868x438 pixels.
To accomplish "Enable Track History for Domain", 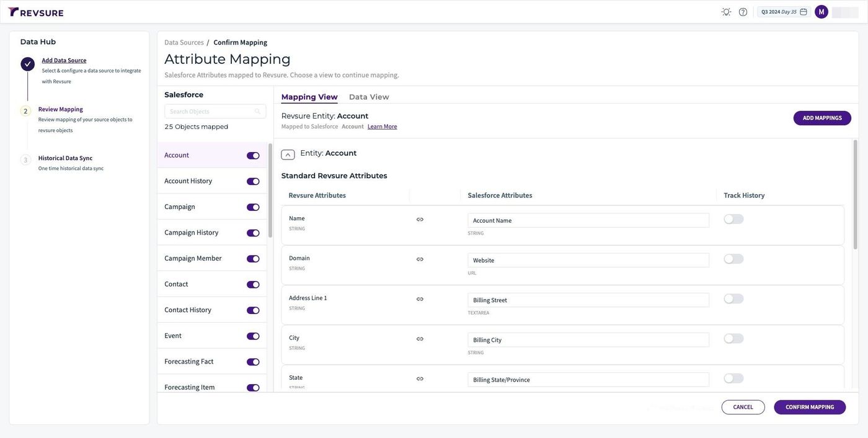I will point(733,259).
